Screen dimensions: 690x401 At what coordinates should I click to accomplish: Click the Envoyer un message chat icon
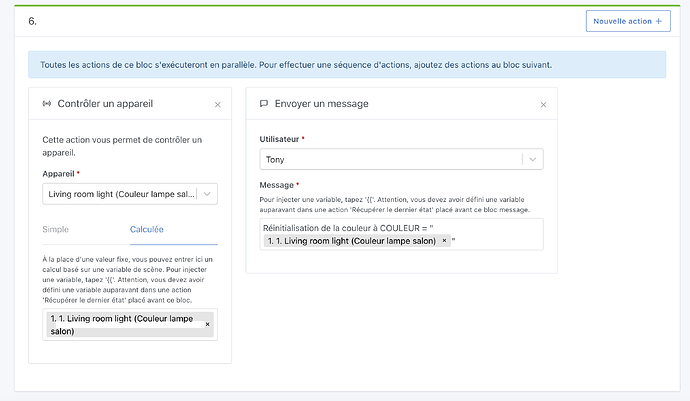point(264,104)
